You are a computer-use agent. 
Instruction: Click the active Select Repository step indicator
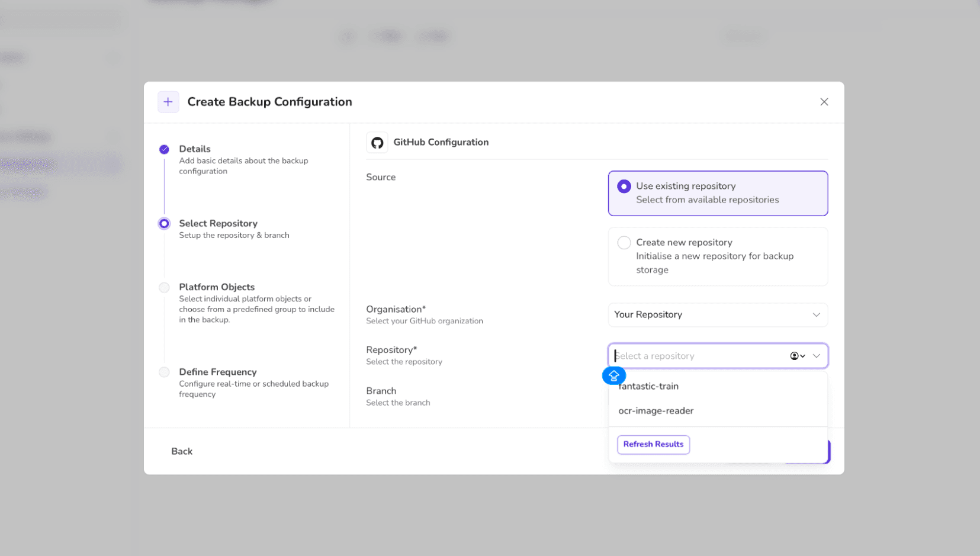[x=164, y=224]
